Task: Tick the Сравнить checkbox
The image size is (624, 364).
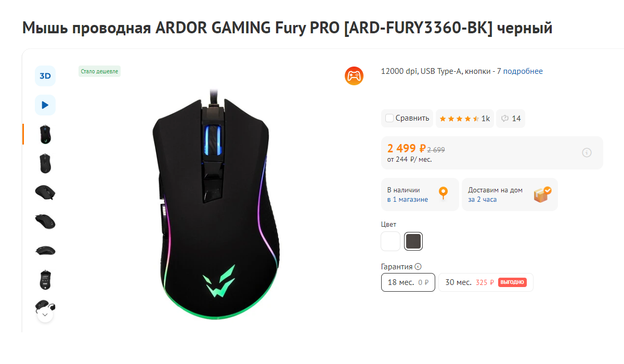Action: [389, 118]
